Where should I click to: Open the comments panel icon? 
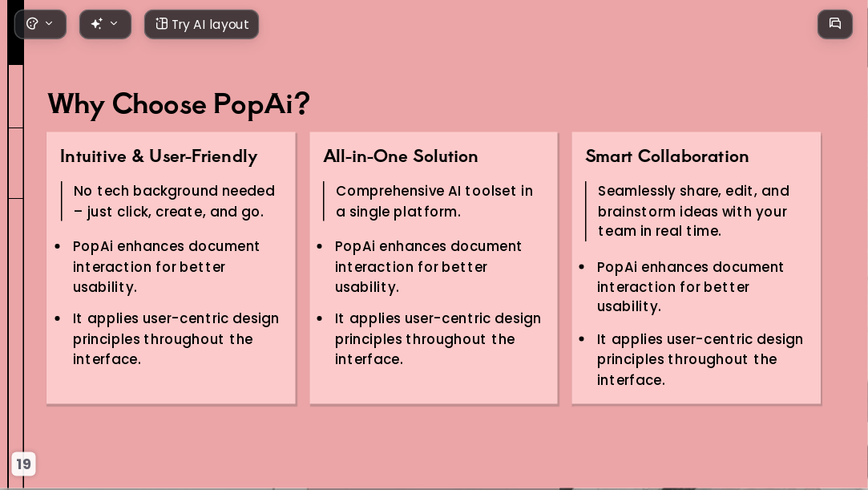[x=835, y=24]
